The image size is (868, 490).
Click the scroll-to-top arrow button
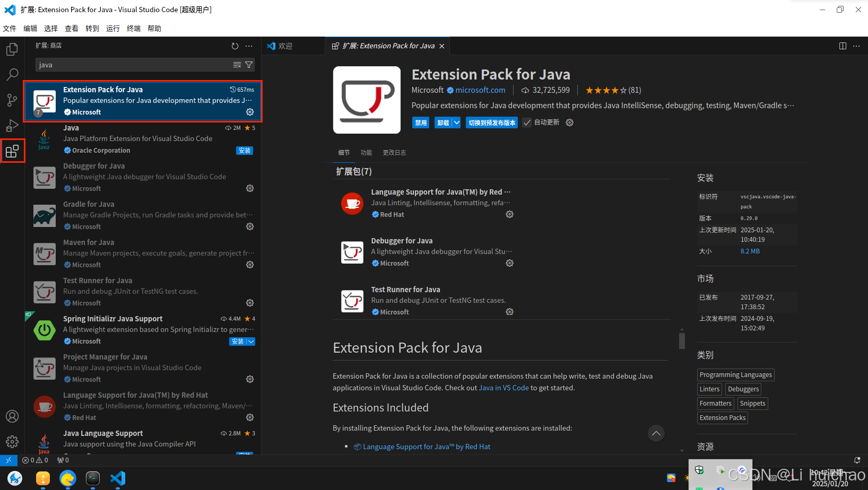tap(656, 433)
